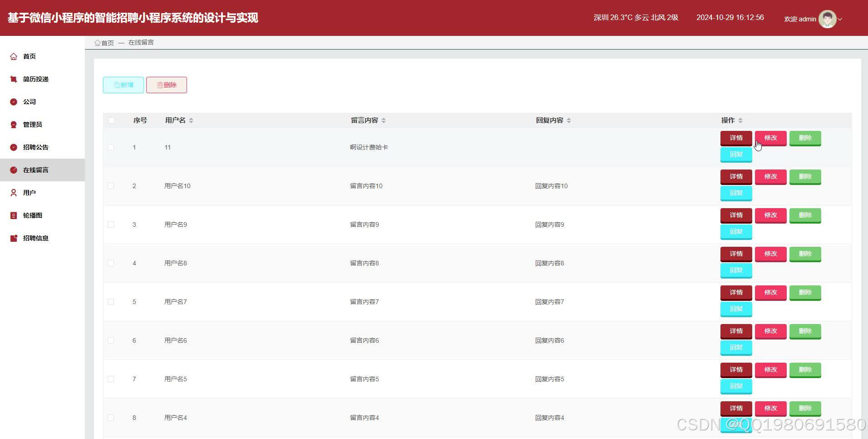This screenshot has height=439, width=868.
Task: Check the checkbox for 用户名4 row
Action: click(111, 418)
